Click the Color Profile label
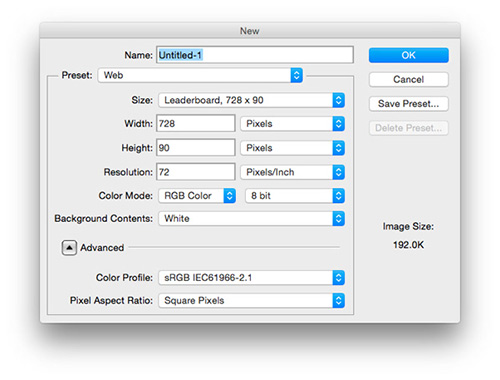 124,278
